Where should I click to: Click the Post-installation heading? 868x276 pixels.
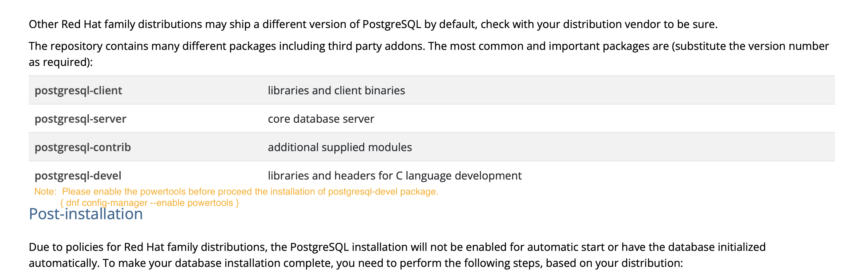point(86,214)
